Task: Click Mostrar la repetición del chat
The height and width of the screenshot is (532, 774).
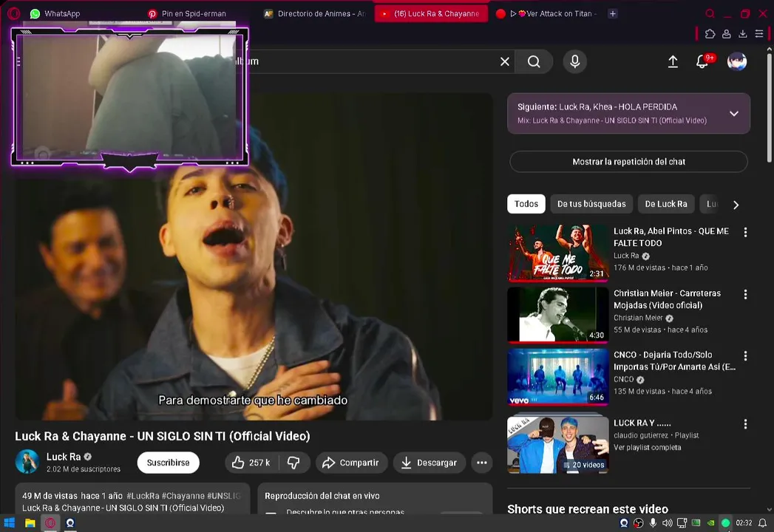Action: click(x=628, y=162)
